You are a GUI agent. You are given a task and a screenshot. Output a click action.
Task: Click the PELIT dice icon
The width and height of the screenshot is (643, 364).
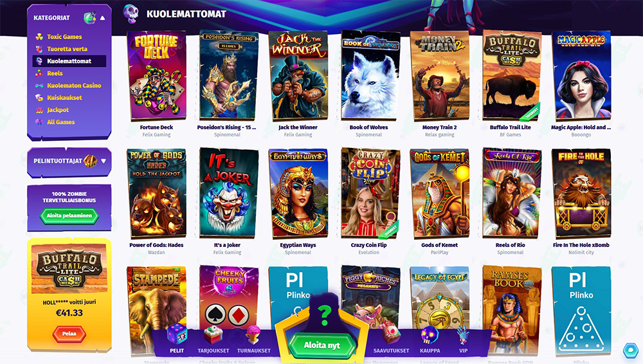tap(177, 334)
